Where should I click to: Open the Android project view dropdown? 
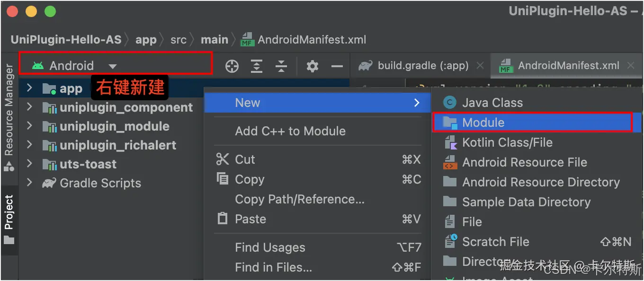[x=112, y=66]
